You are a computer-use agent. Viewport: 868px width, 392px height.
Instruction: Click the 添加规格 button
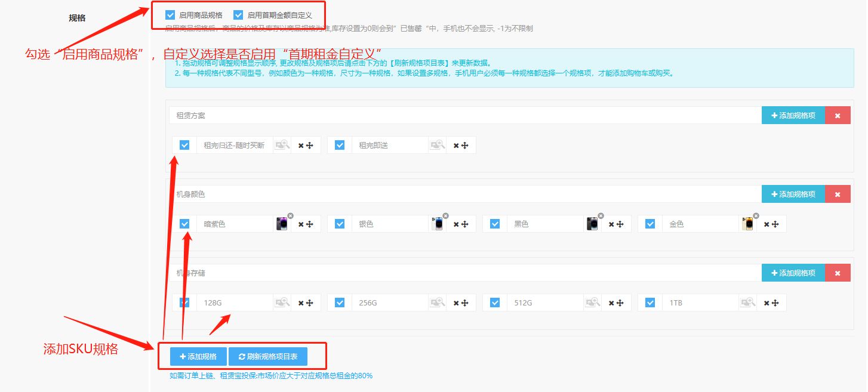(198, 356)
